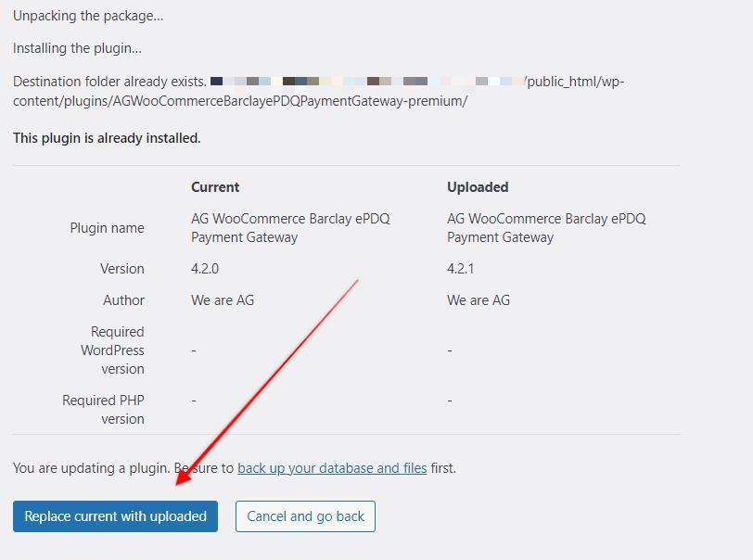Click the Unpacking the package status line
Image resolution: width=753 pixels, height=560 pixels.
tap(88, 16)
